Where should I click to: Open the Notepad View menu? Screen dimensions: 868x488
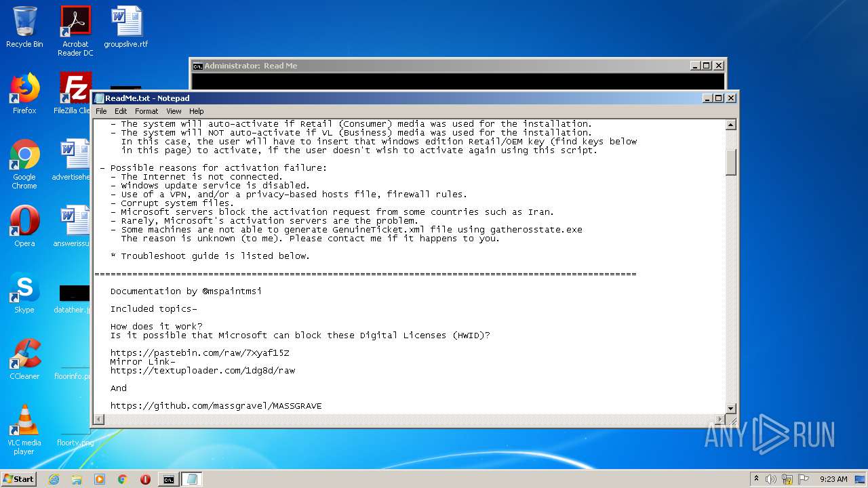click(174, 111)
